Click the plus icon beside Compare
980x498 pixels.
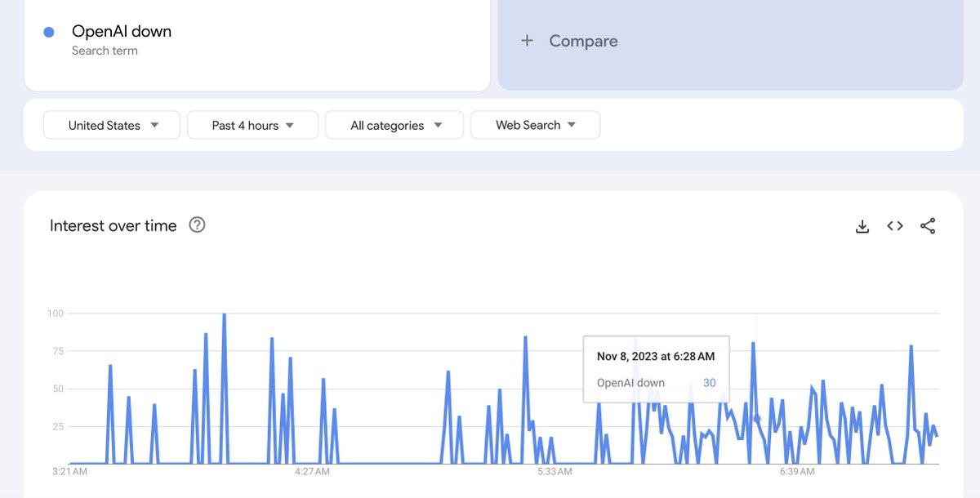(x=528, y=41)
